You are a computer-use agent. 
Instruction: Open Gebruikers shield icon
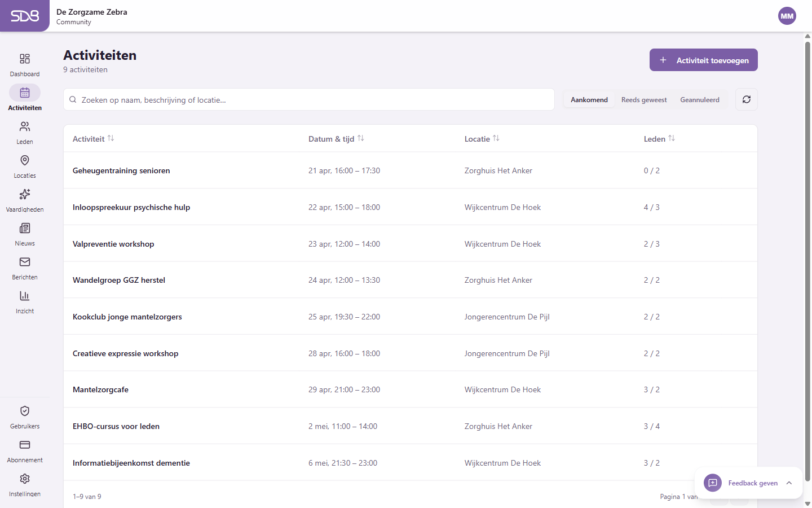[25, 411]
